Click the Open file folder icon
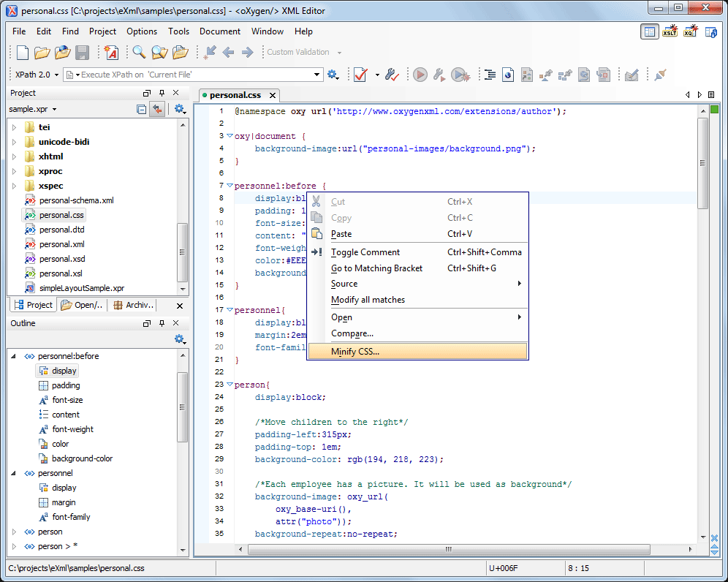The height and width of the screenshot is (582, 728). (x=42, y=53)
